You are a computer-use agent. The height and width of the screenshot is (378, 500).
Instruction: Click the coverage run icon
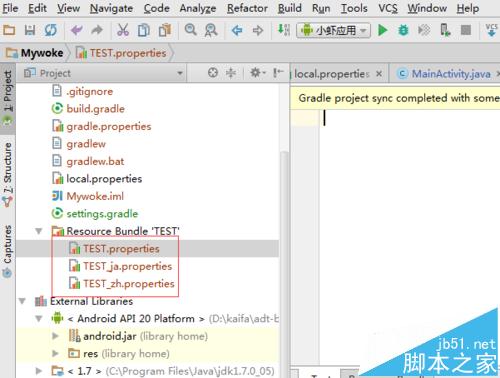[x=424, y=30]
